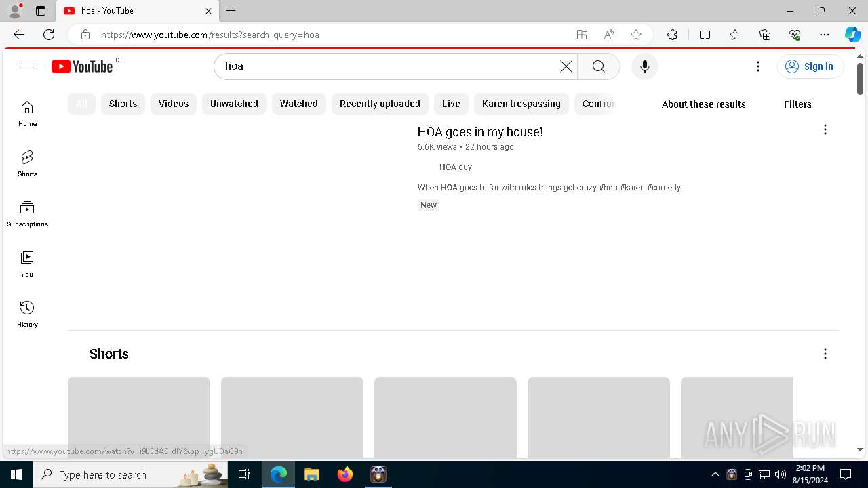Click the first Shorts thumbnail placeholder
The width and height of the screenshot is (868, 488).
pos(139,417)
